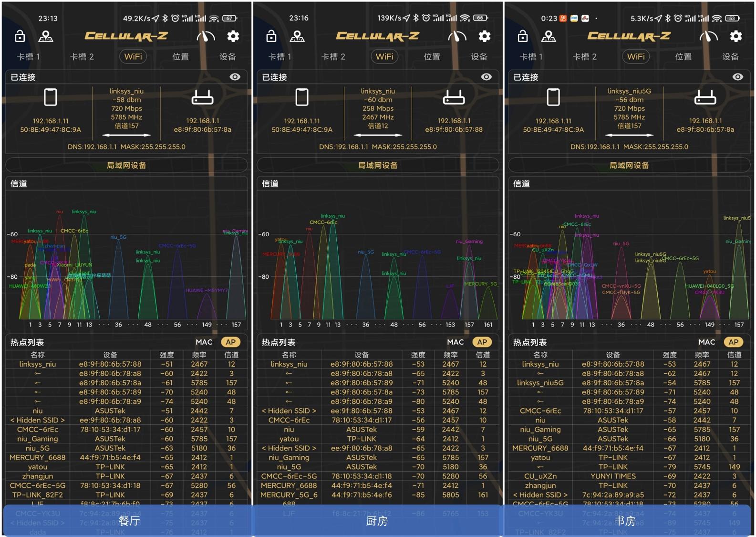This screenshot has height=537, width=756.
Task: Open 局域网设备 in the 0:23 screen
Action: 629,165
